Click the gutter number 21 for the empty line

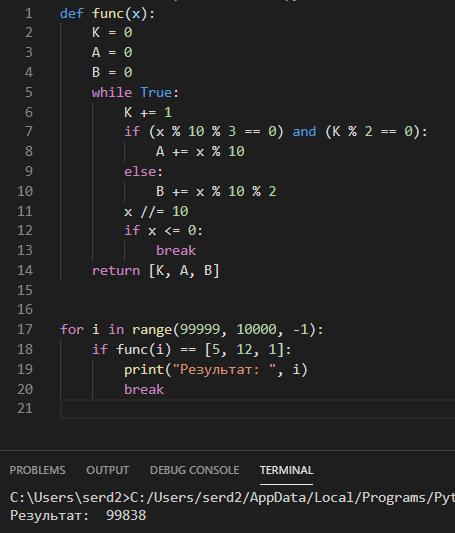[25, 408]
